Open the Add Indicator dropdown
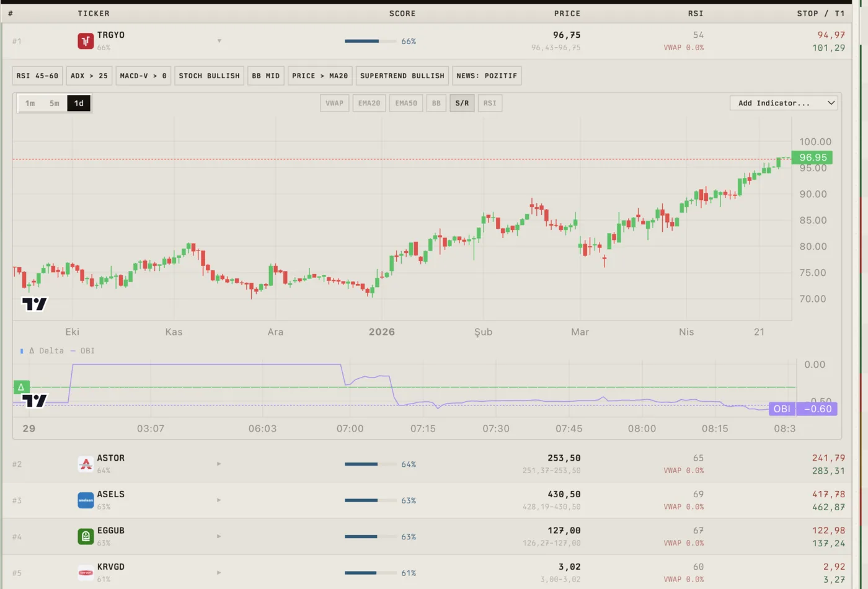The image size is (868, 589). click(784, 103)
